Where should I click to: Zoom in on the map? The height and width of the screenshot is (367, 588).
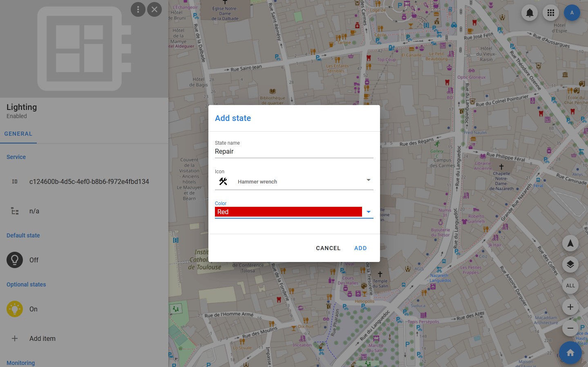(x=570, y=307)
